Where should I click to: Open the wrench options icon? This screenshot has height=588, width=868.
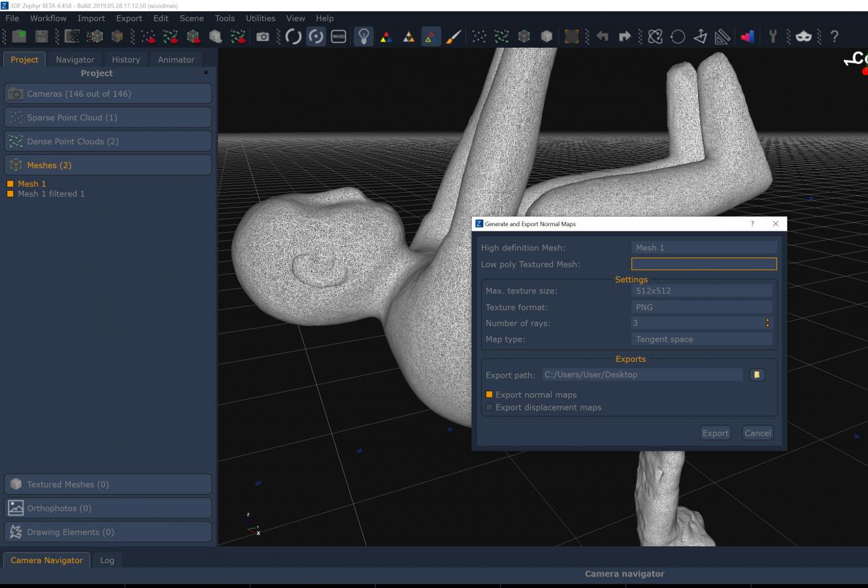tap(773, 37)
